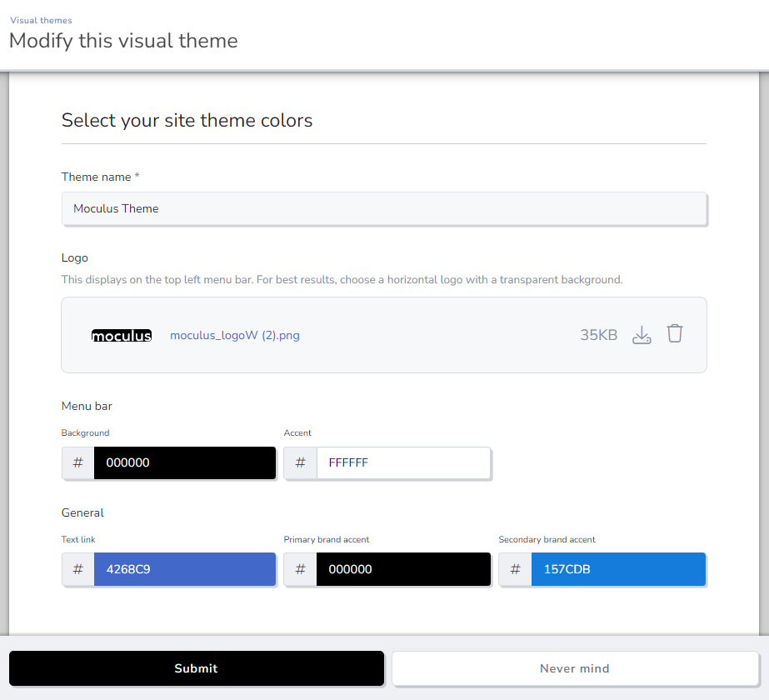769x700 pixels.
Task: Click hash prefix of Menu bar Accent
Action: tap(301, 462)
